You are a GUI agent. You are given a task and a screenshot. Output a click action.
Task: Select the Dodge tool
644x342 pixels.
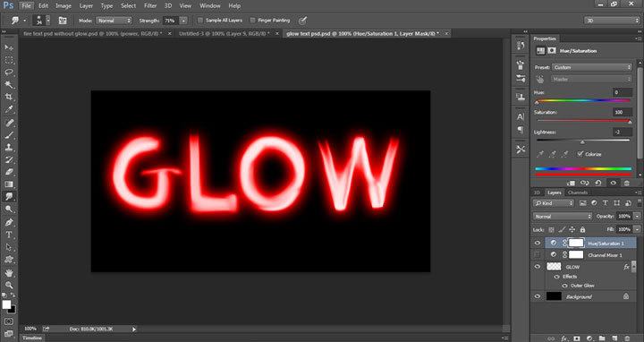point(9,209)
